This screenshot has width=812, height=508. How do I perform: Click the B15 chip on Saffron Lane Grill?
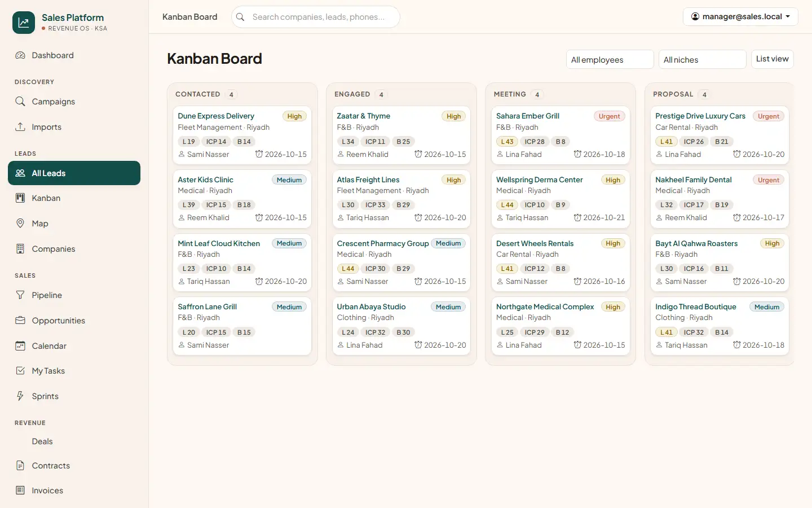[244, 332]
